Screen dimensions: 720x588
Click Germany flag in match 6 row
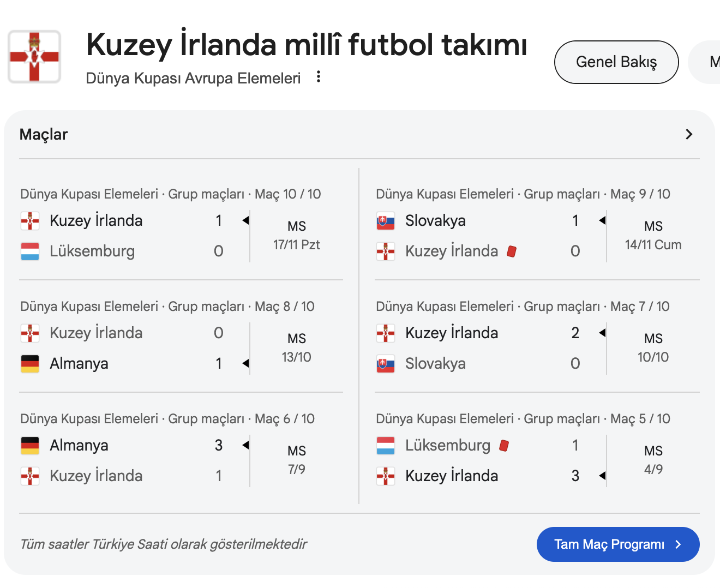point(30,446)
